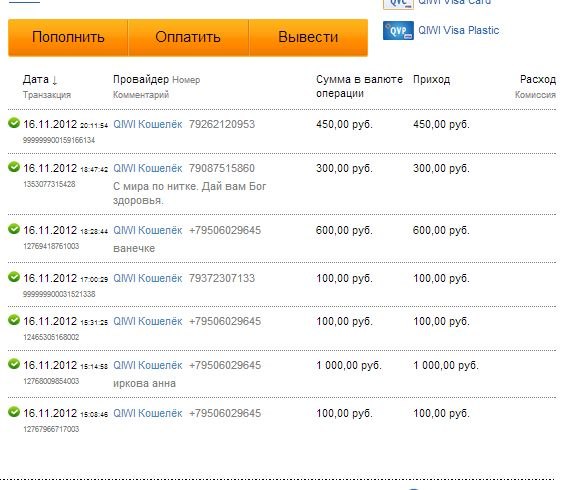
Task: Click transaction ID 1353077315428
Action: [x=49, y=184]
